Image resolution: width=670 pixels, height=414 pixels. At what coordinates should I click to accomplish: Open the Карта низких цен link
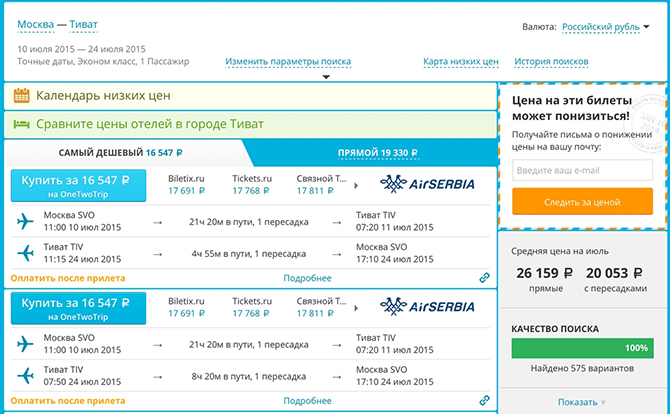[460, 62]
